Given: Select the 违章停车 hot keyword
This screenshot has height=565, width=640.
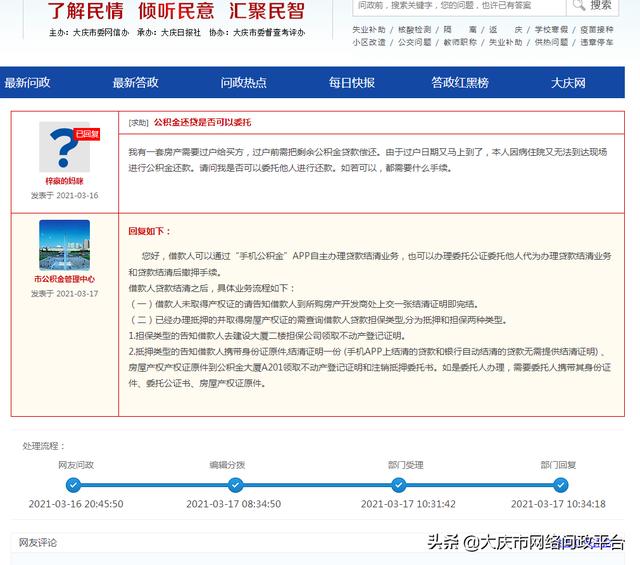Looking at the screenshot, I should pos(597,42).
